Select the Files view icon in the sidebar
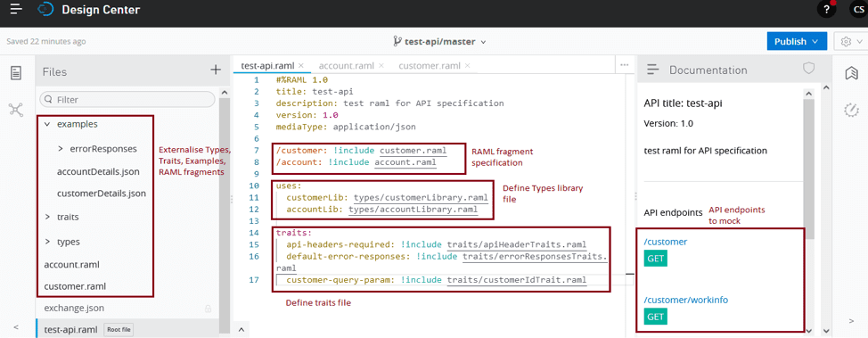Screen dimensions: 868x338 coord(16,72)
